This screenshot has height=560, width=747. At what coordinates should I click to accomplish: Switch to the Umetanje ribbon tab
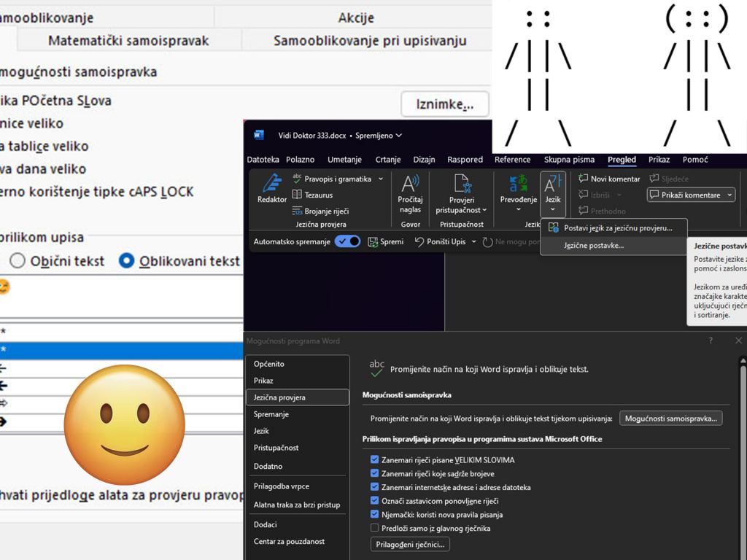344,160
